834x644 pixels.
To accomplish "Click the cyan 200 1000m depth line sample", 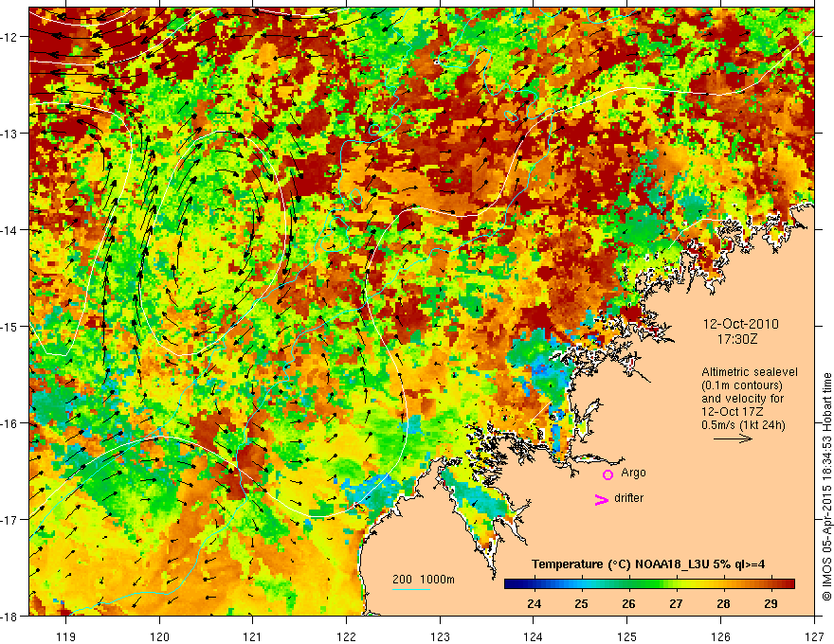I will click(411, 590).
